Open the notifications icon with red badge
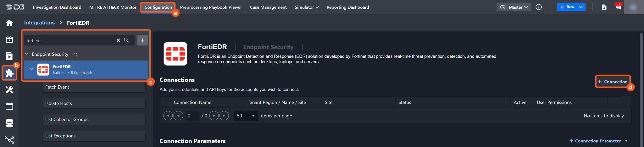Viewport: 644px width, 147px height. point(618,7)
